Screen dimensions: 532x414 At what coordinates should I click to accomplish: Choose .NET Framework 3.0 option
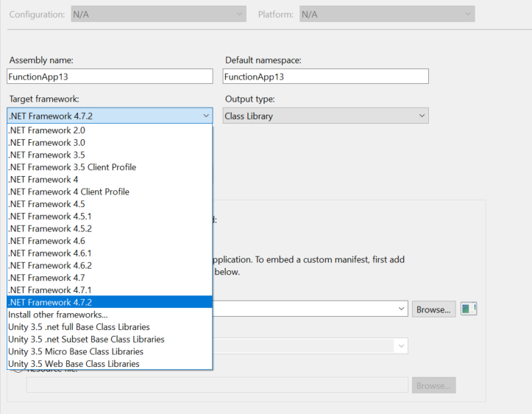(110, 143)
